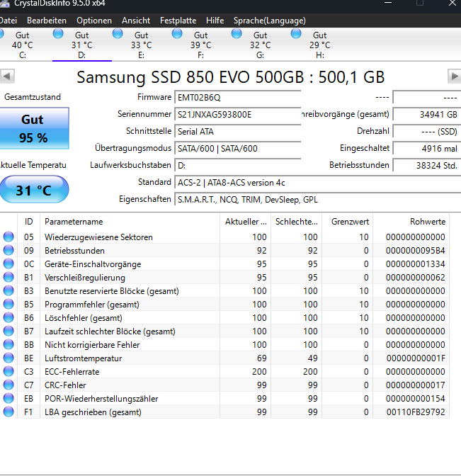Open the Bearbeiten menu
This screenshot has width=461, height=476.
[x=47, y=21]
